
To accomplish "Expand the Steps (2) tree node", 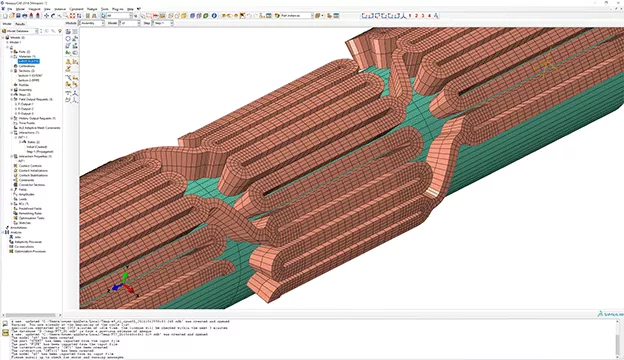I will [12, 95].
